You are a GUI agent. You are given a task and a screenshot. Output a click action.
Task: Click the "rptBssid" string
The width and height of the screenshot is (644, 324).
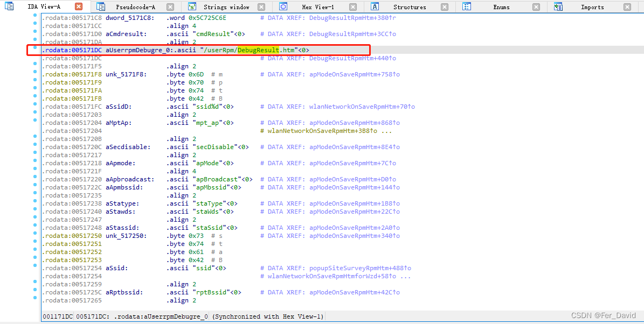point(211,292)
